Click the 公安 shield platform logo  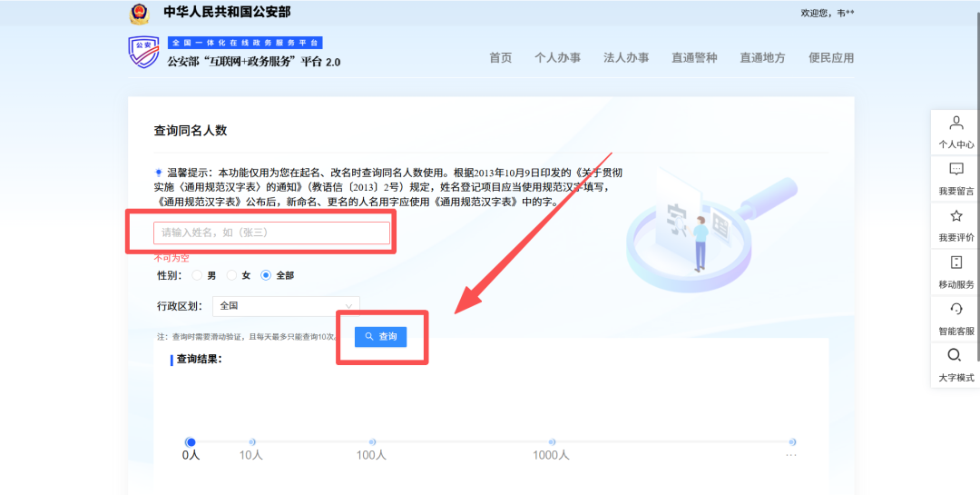pyautogui.click(x=143, y=52)
